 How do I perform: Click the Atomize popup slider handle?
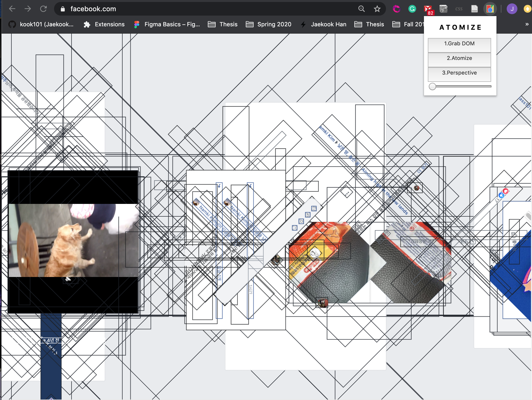click(432, 86)
